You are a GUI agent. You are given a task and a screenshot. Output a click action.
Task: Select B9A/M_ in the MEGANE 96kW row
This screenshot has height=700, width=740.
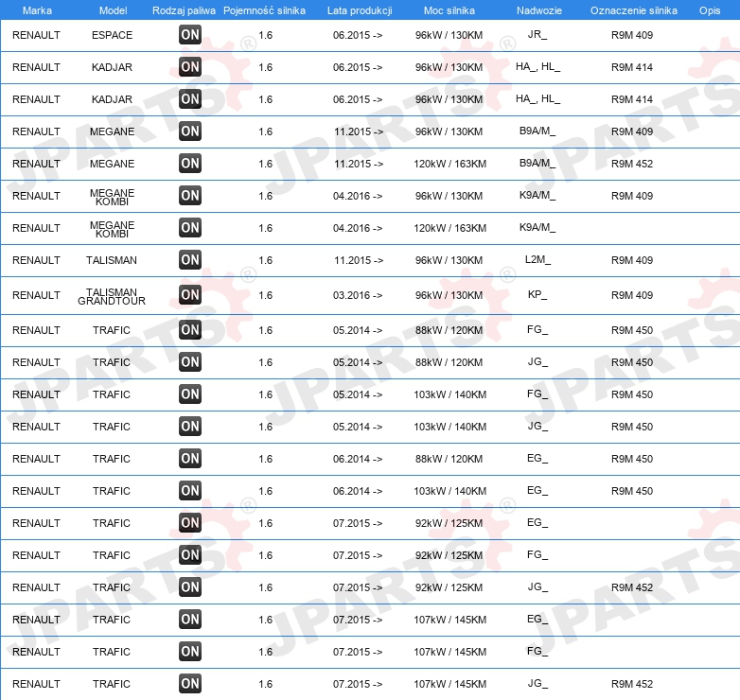(x=537, y=131)
